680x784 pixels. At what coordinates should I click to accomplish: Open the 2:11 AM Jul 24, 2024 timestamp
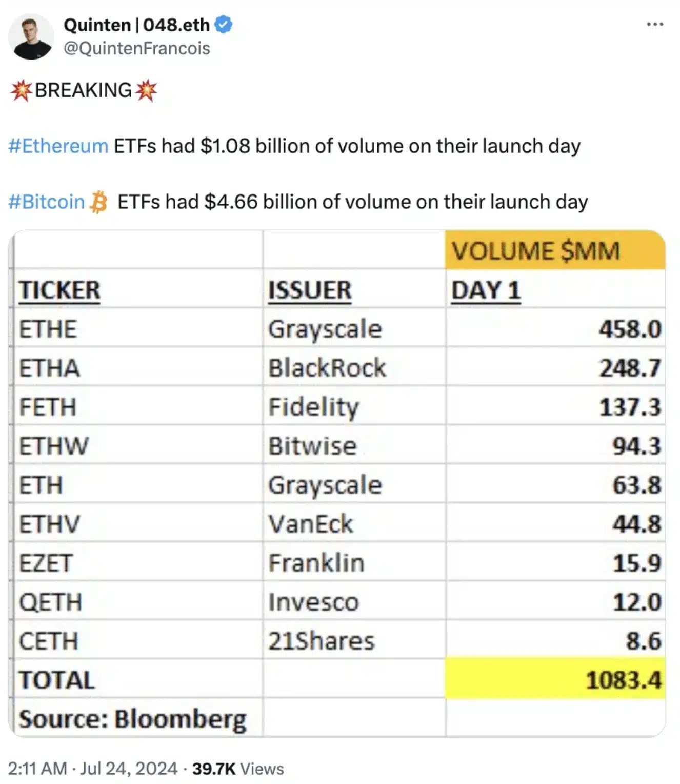[92, 768]
